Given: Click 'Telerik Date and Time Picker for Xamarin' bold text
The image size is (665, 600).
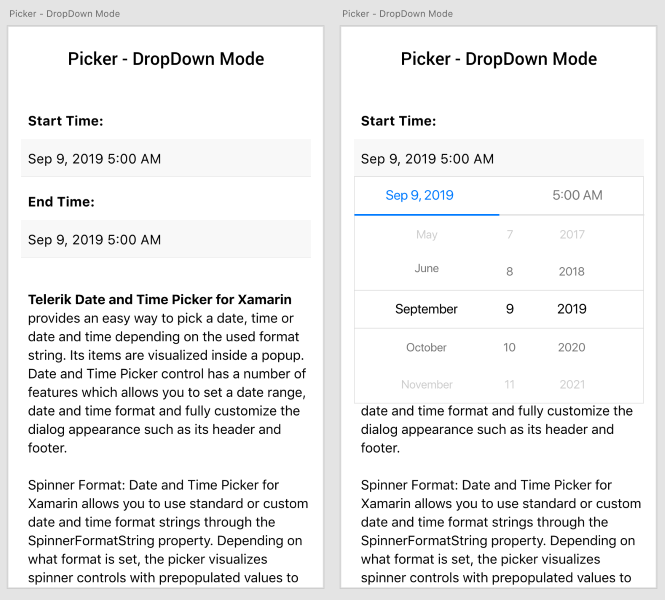Looking at the screenshot, I should (x=159, y=299).
